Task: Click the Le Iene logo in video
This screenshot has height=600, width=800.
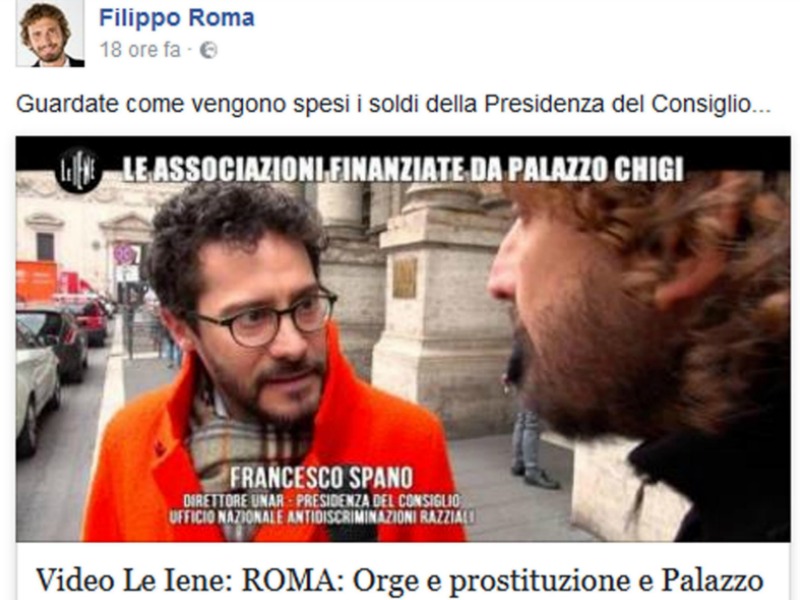Action: [78, 170]
